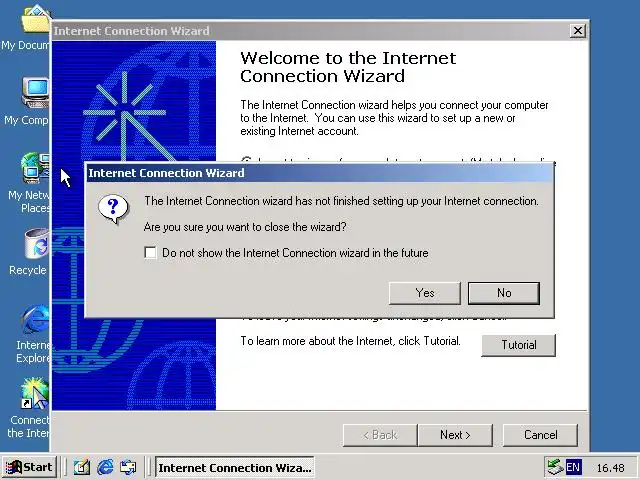Click the Tutorial button
640x480 pixels.
point(519,345)
